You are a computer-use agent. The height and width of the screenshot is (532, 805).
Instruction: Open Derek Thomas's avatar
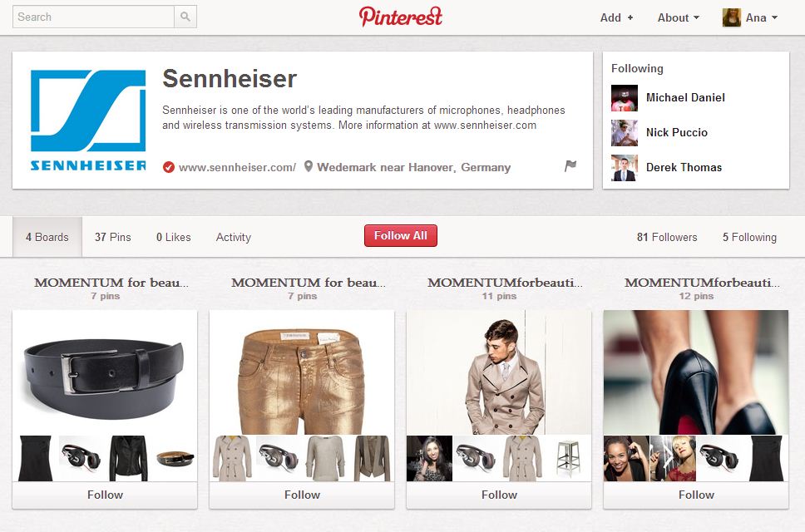click(x=625, y=168)
